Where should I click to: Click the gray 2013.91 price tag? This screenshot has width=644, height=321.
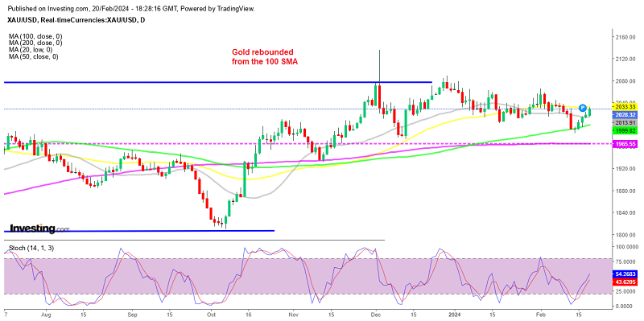[626, 123]
